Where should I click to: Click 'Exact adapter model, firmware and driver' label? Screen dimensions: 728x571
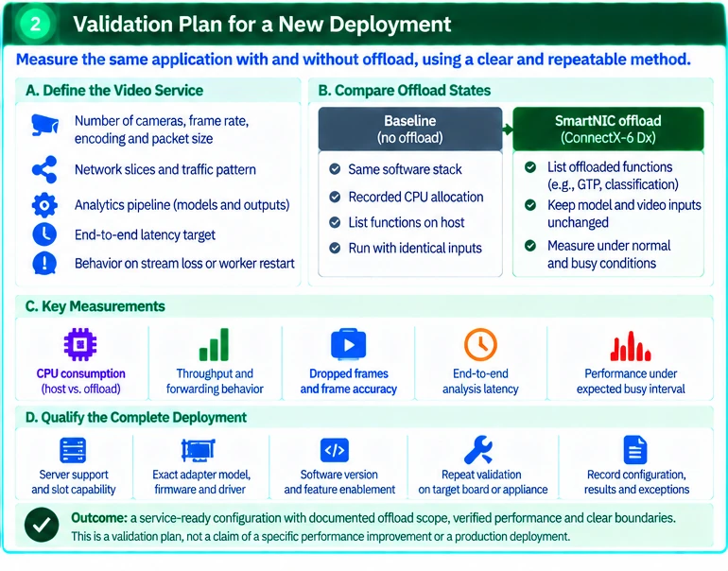coord(201,482)
